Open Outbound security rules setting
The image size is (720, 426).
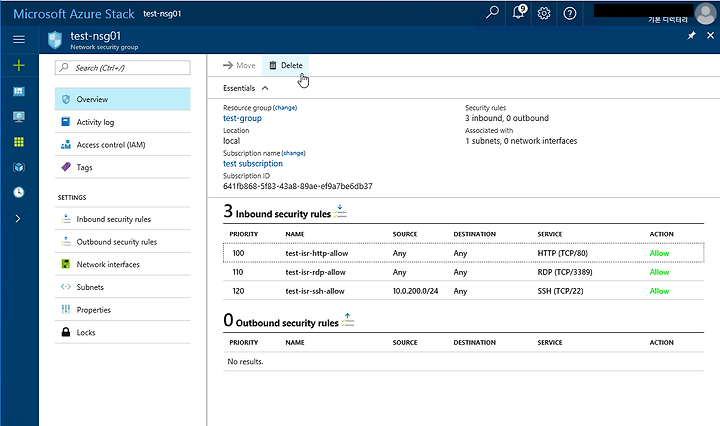[x=123, y=241]
